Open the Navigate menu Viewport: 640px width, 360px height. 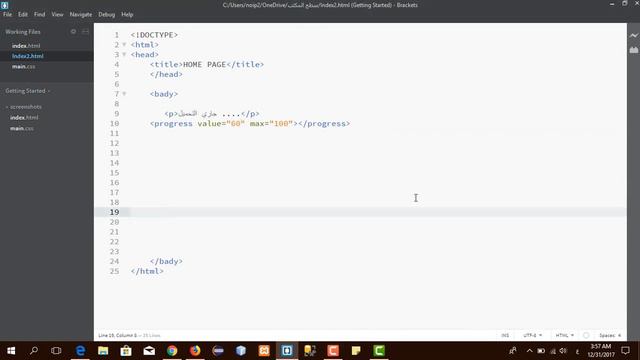point(81,14)
